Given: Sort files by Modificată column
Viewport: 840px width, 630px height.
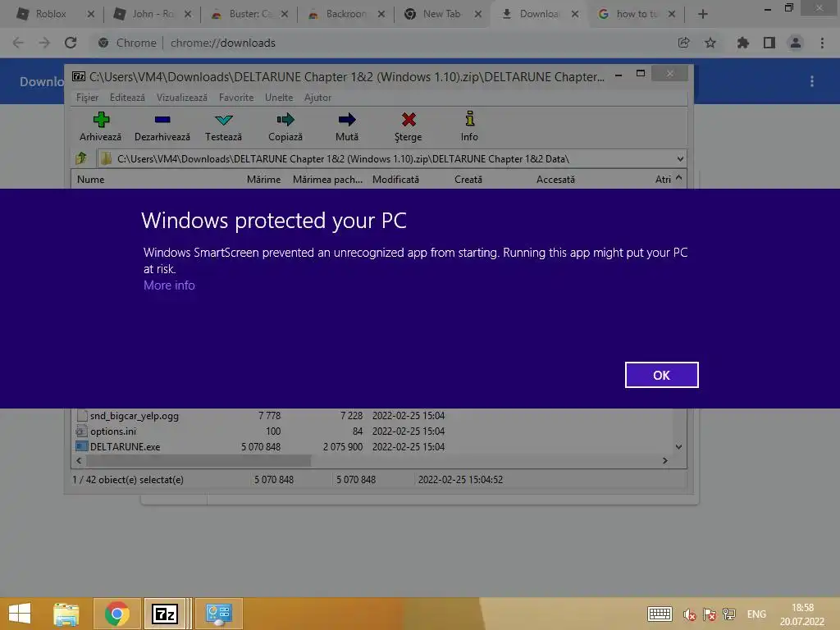Looking at the screenshot, I should [395, 180].
